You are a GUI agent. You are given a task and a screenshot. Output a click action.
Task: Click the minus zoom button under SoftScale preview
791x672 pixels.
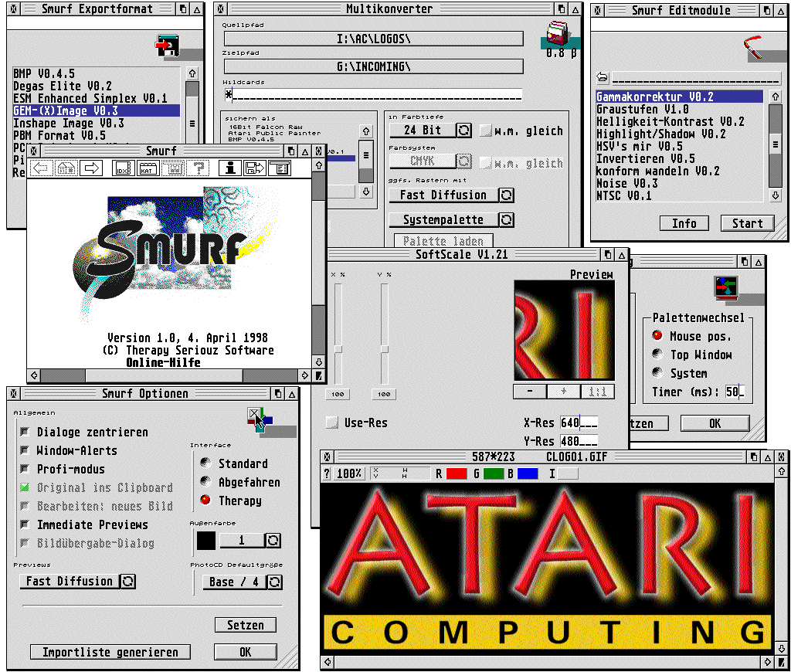click(x=530, y=391)
